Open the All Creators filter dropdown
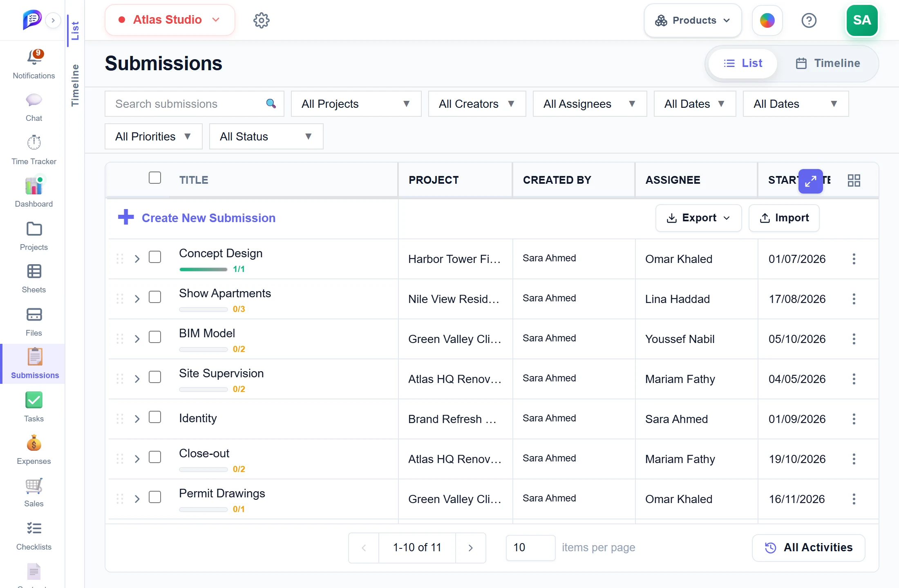 click(x=477, y=104)
